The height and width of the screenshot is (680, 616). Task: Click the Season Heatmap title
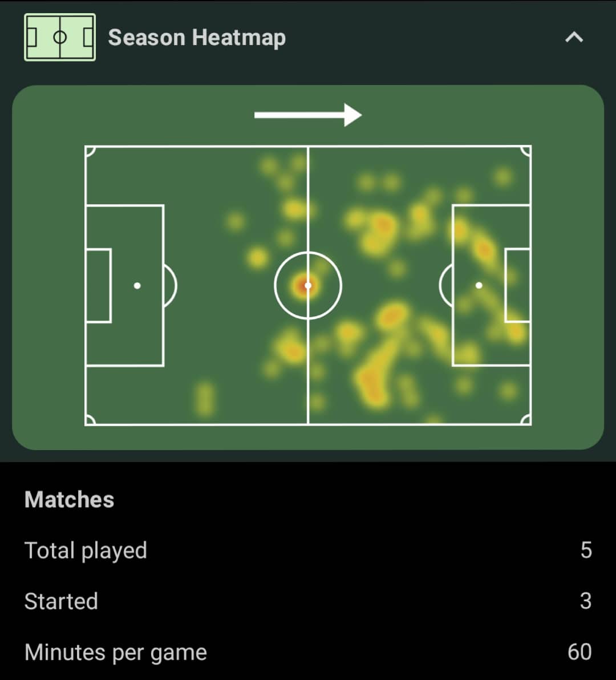tap(197, 37)
